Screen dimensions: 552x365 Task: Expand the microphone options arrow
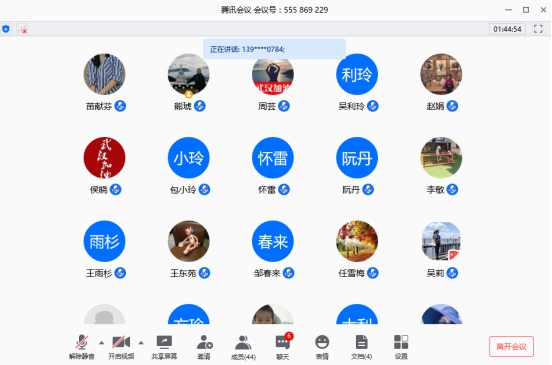101,342
